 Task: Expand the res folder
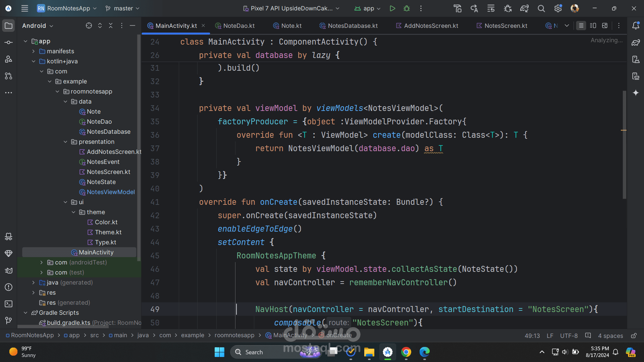[x=33, y=293]
